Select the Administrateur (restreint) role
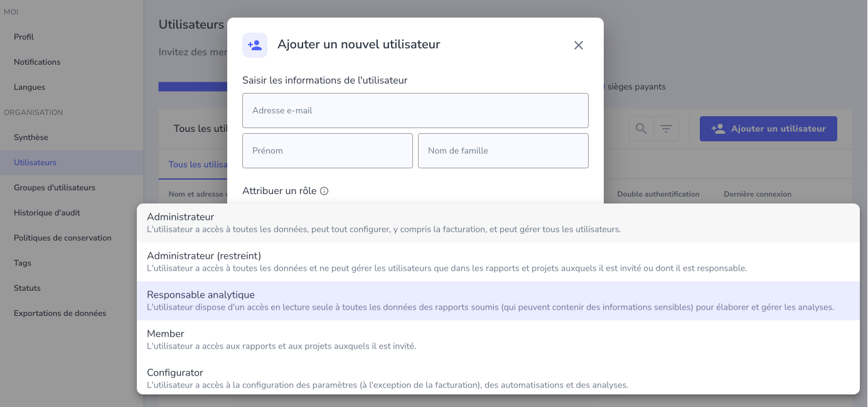868x407 pixels. [498, 262]
